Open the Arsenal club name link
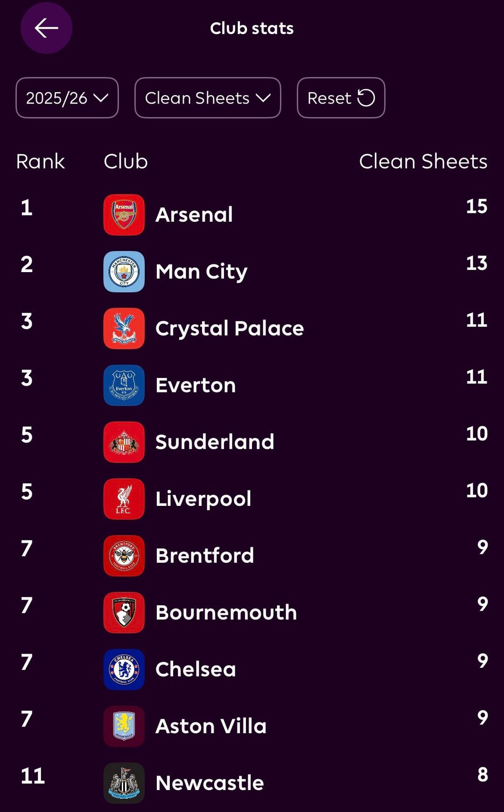 194,215
